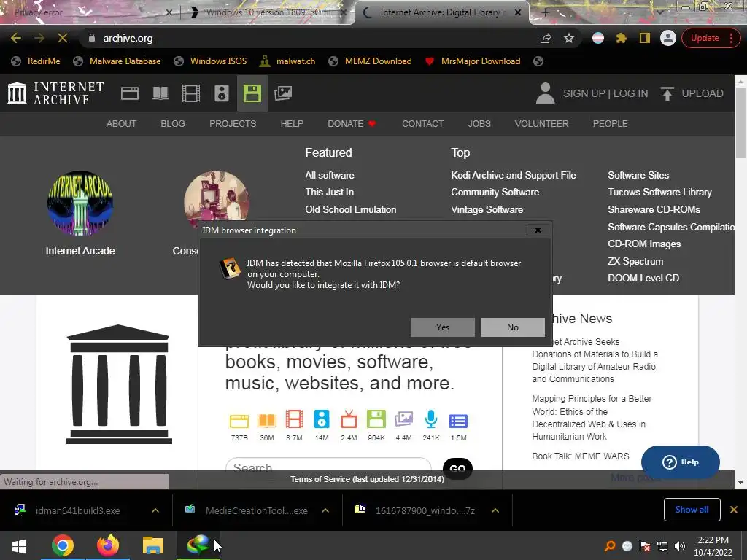Open the ABOUT menu item

(121, 124)
